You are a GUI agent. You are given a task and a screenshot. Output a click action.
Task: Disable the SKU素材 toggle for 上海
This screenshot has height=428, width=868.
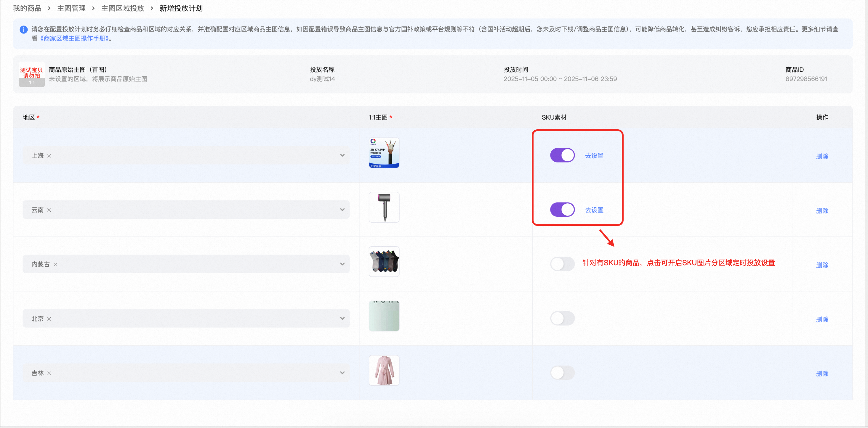click(x=562, y=155)
